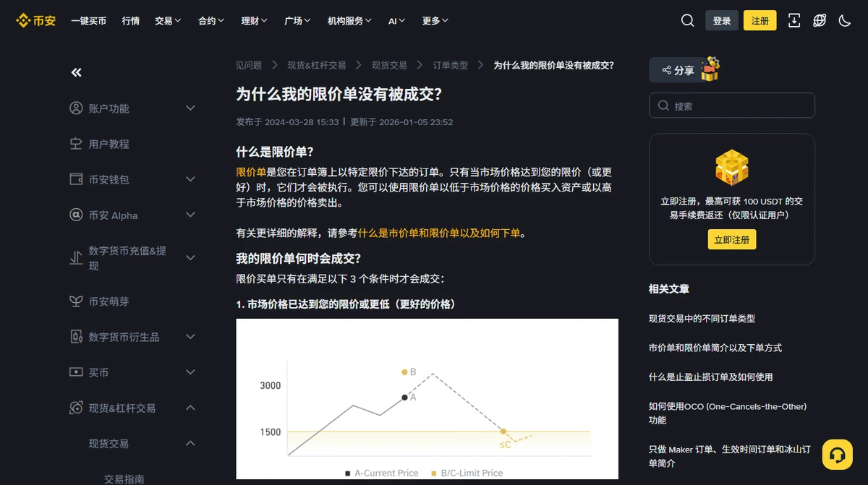Click the limit price chart image
This screenshot has width=868, height=485.
point(427,399)
